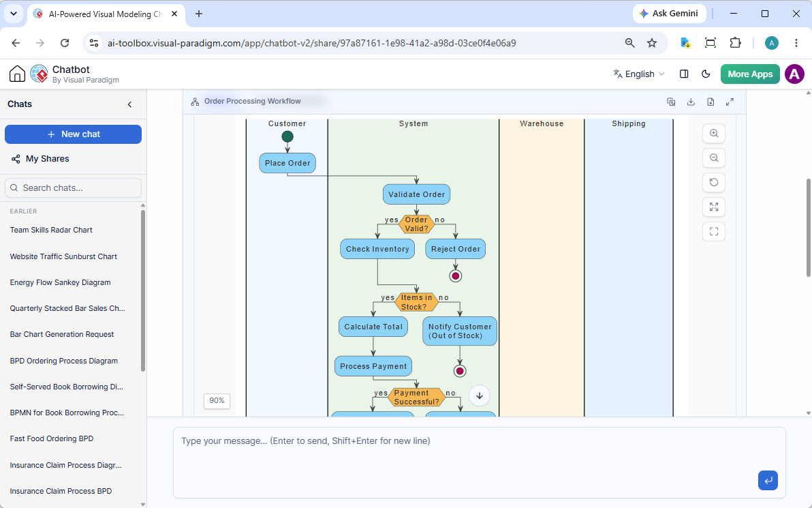Viewport: 812px width, 508px height.
Task: Open the Insurance Claim Process BPD chat
Action: 61,491
